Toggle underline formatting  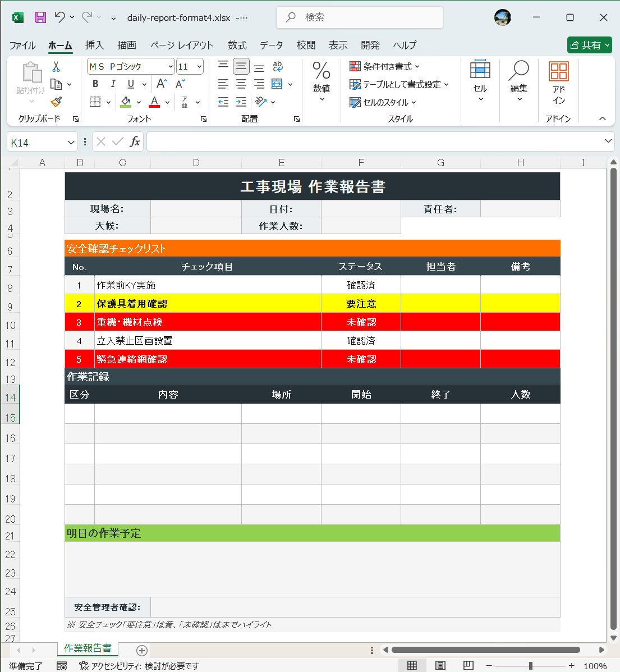pos(131,84)
